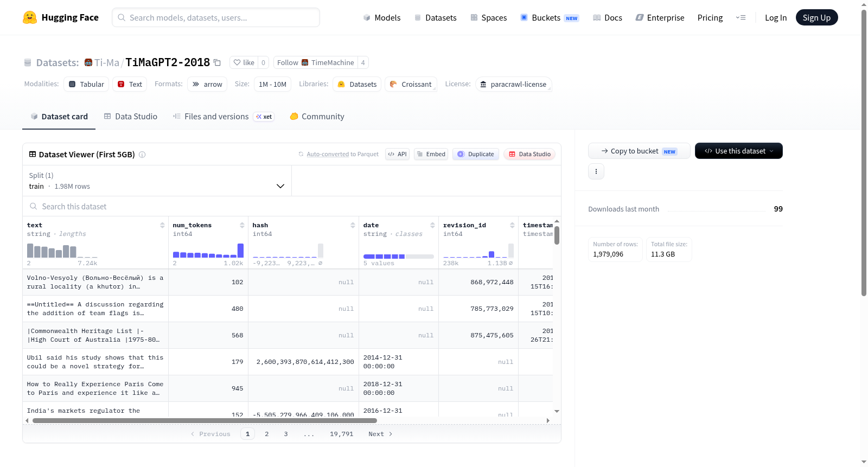Click the revision_id distribution histogram
Image resolution: width=868 pixels, height=467 pixels.
click(478, 251)
